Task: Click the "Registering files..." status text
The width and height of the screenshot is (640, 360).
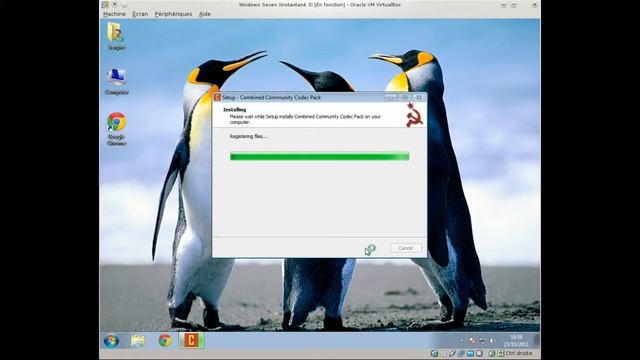Action: tap(248, 136)
